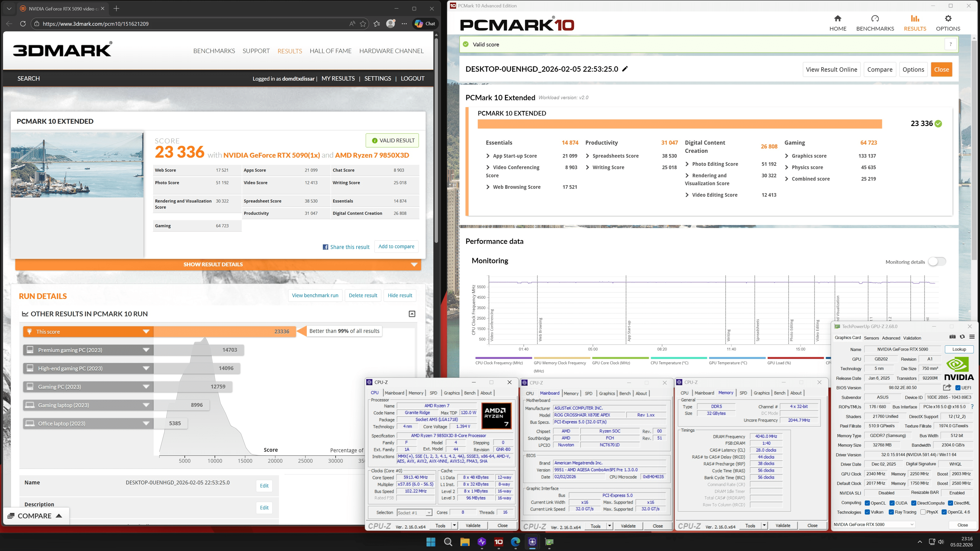Switch to the Sensors tab in GPU-Z

tap(871, 338)
